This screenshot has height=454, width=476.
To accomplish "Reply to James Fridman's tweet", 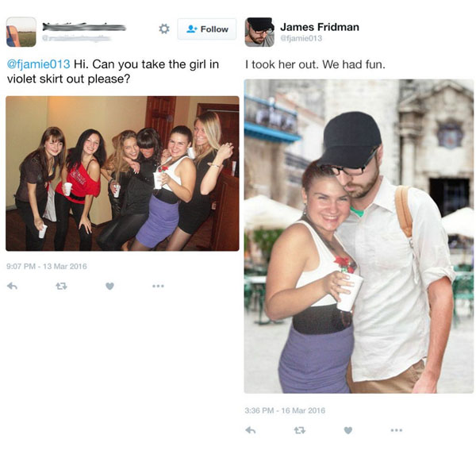I will click(x=251, y=430).
